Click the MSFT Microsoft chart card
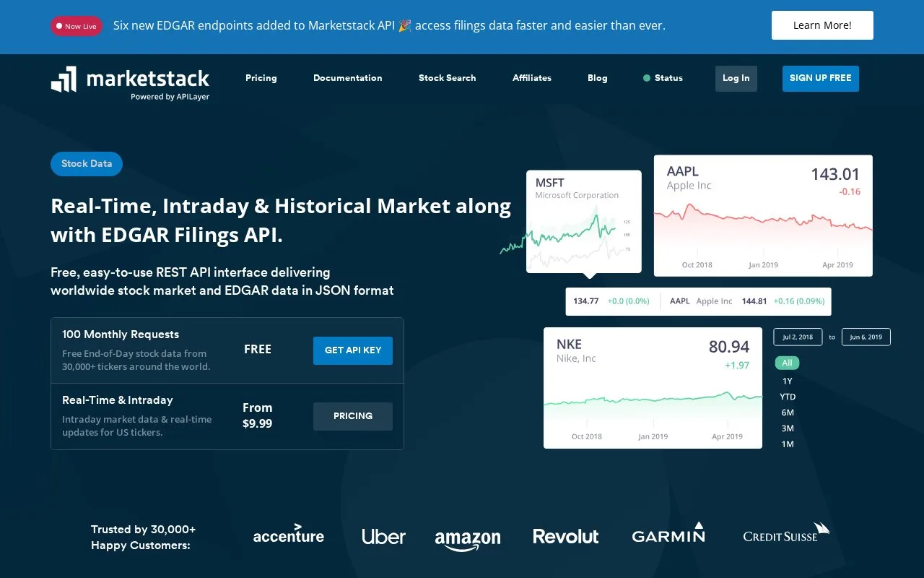This screenshot has height=578, width=924. [x=584, y=222]
